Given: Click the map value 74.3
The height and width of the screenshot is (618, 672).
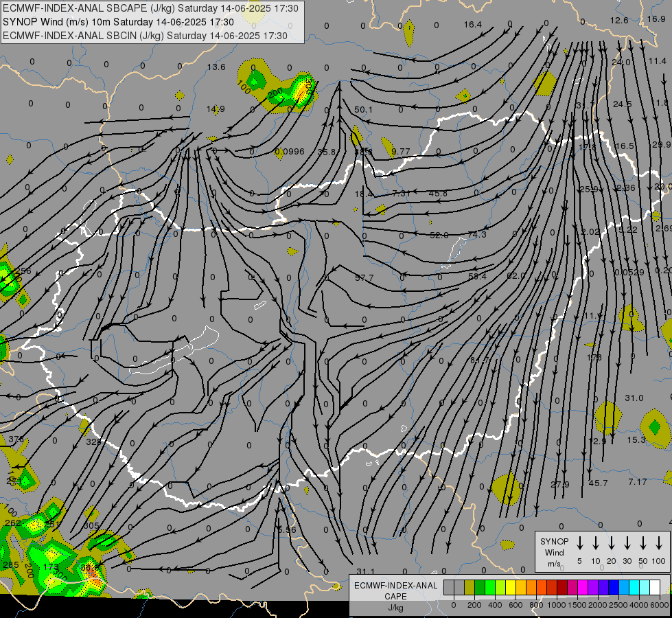Looking at the screenshot, I should (477, 234).
